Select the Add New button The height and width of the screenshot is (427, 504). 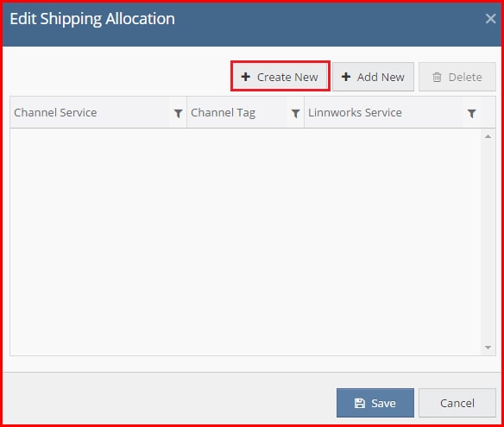click(x=373, y=77)
